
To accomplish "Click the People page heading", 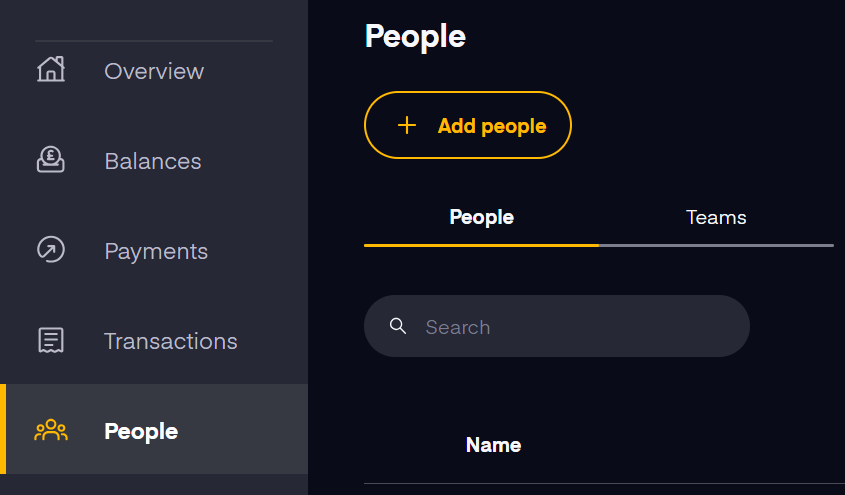I will click(x=415, y=37).
